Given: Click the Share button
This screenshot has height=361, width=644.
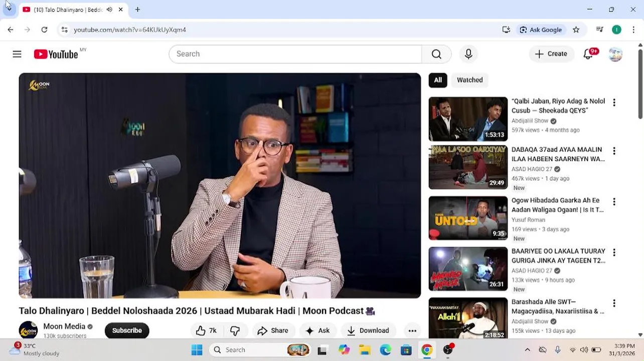Looking at the screenshot, I should tap(273, 330).
